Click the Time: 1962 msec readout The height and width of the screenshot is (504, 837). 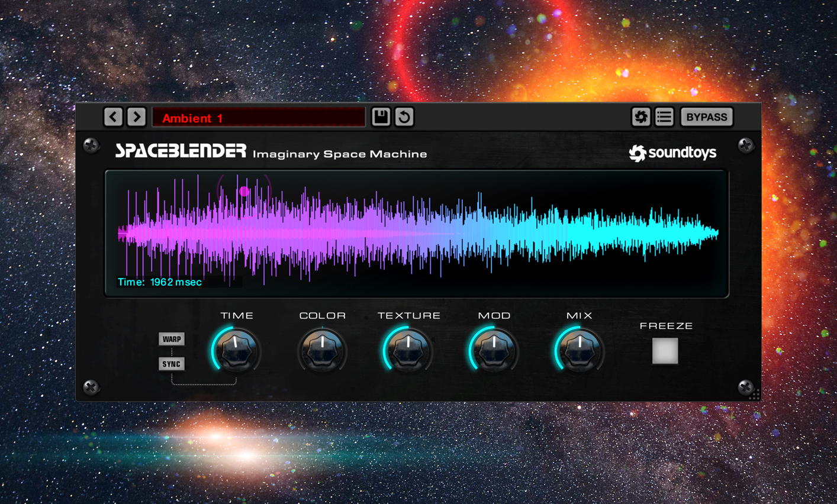point(160,282)
